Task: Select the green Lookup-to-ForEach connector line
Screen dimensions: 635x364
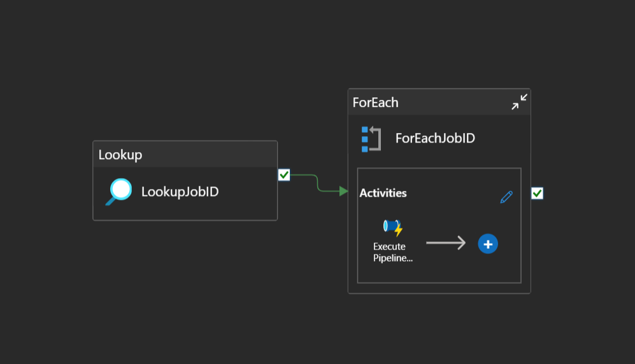Action: [316, 182]
